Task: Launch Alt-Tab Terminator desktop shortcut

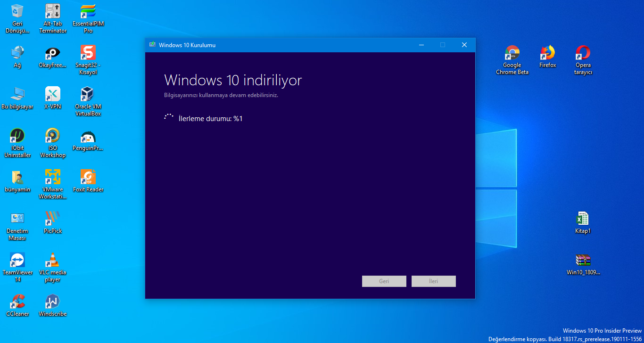Action: [52, 18]
